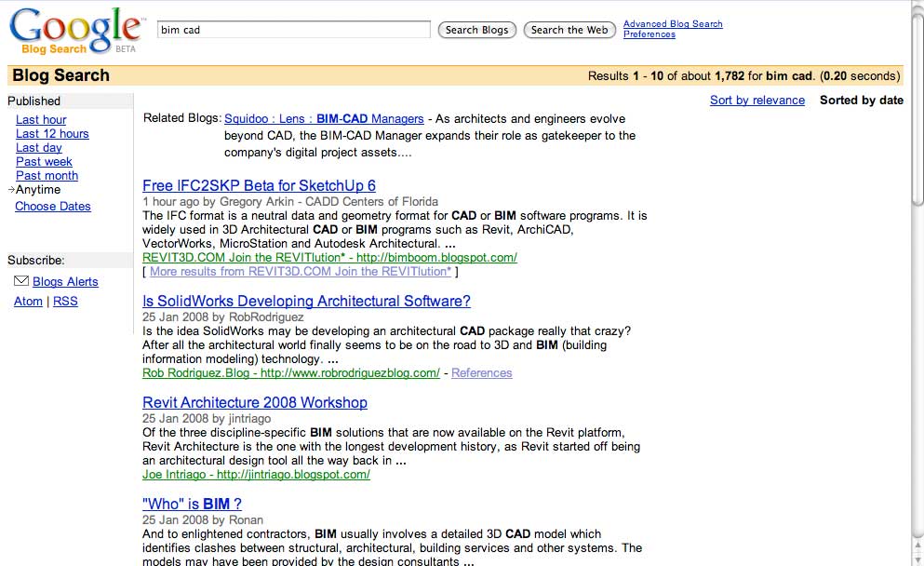Viewport: 924px width, 566px height.
Task: Click the results count text '1,782 for bim cad'
Action: click(764, 76)
